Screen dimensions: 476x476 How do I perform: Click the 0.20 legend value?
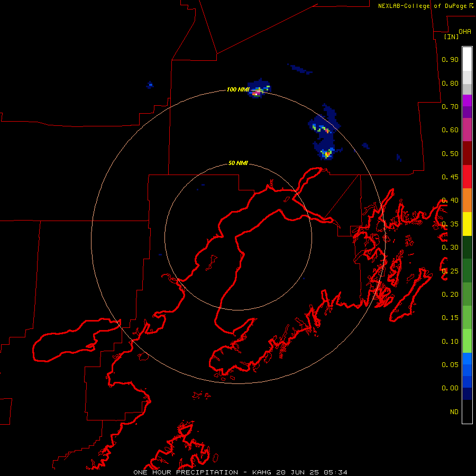tap(450, 295)
